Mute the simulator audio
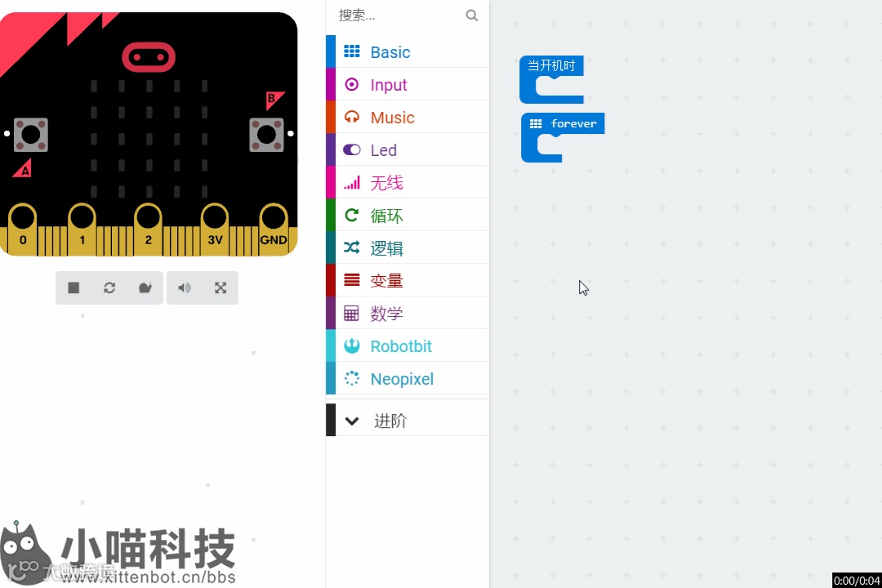 pos(185,288)
